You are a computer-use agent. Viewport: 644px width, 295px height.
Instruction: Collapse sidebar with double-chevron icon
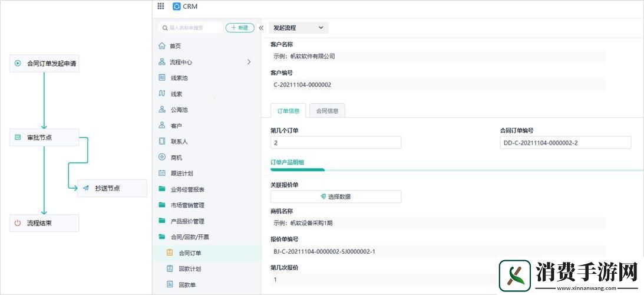(x=261, y=28)
